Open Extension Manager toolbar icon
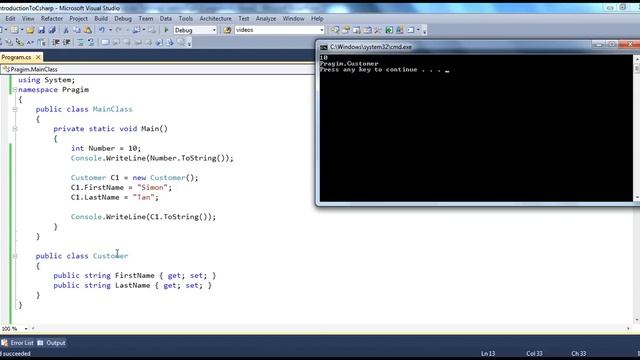This screenshot has height=360, width=640. click(x=400, y=30)
